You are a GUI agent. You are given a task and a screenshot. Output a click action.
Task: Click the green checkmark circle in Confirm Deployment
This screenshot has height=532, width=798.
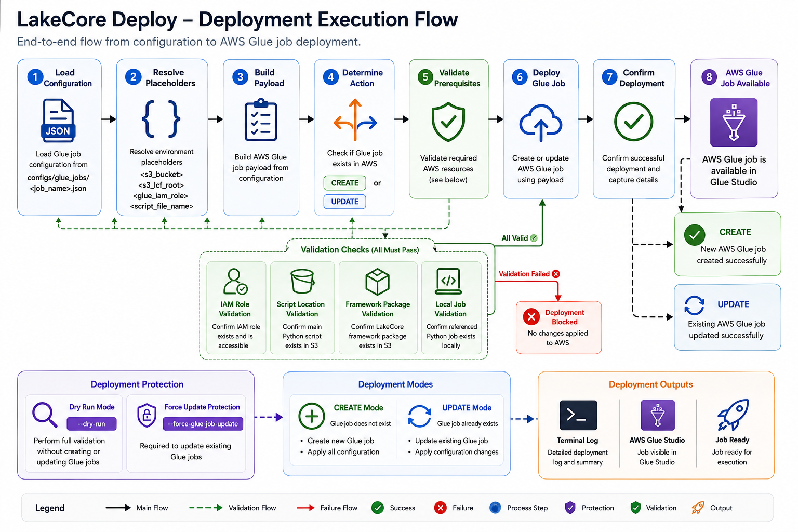(x=633, y=122)
